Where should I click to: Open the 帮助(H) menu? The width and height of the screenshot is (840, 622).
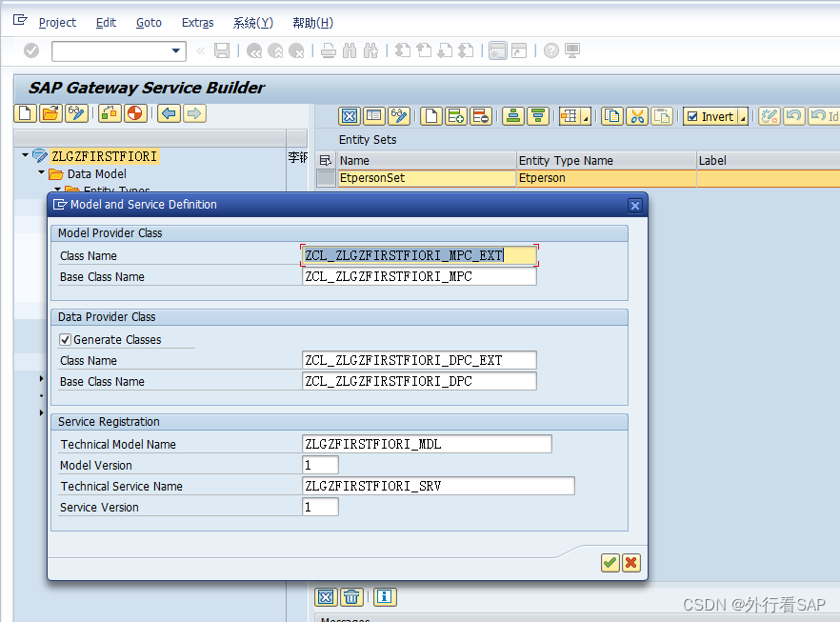(x=312, y=23)
